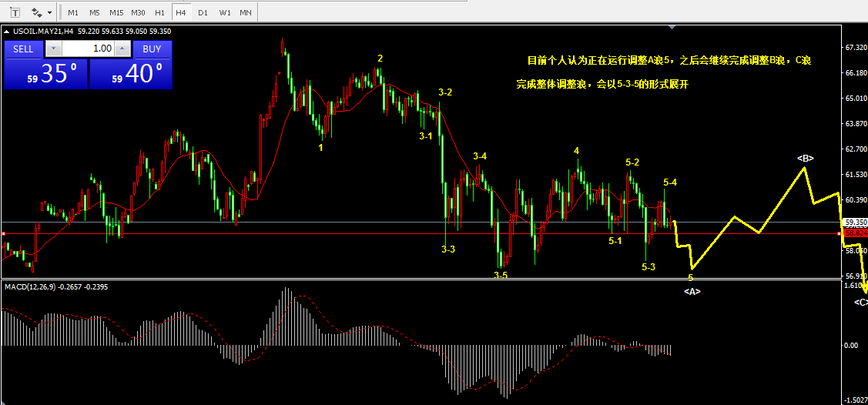
Task: Select the wave label '3-3'
Action: (448, 249)
